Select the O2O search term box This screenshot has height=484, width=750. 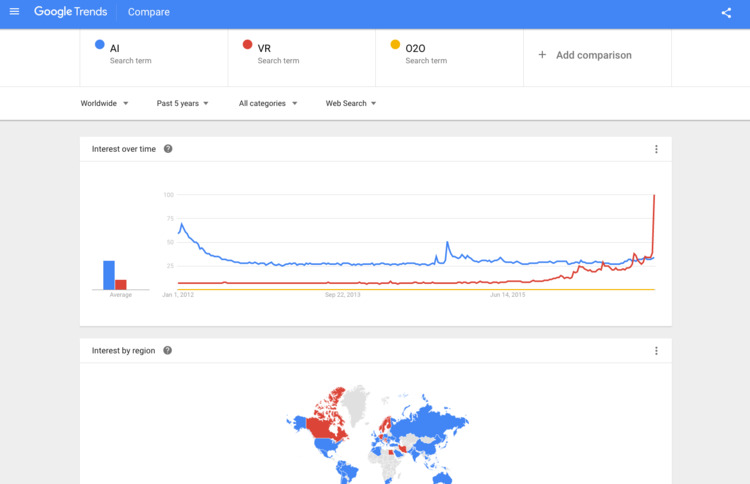pos(450,58)
